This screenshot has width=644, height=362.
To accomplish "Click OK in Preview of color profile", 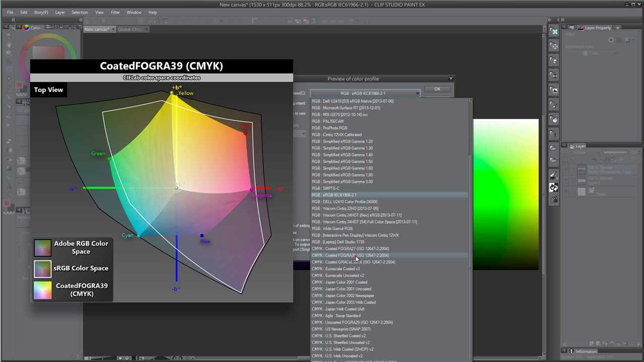I will click(x=437, y=89).
